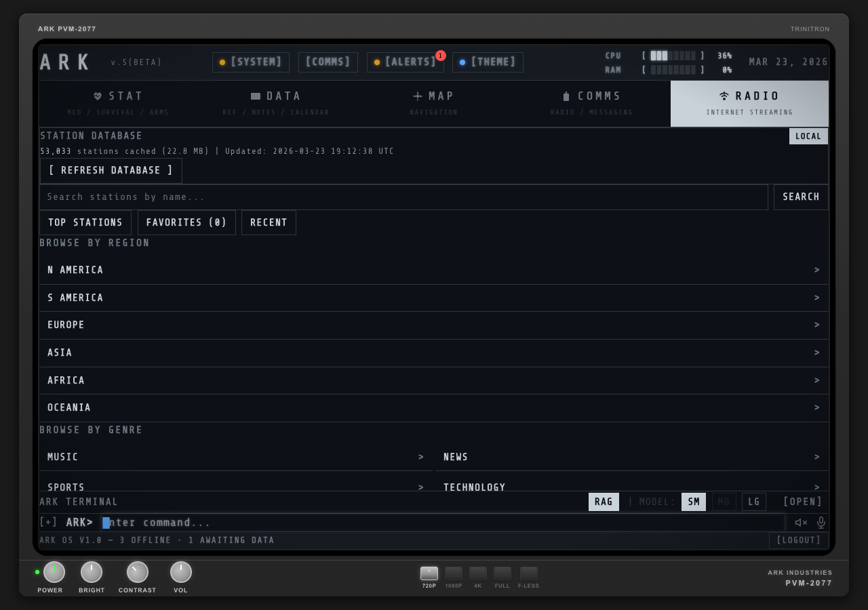Expand the MUSIC genre category

tap(235, 457)
